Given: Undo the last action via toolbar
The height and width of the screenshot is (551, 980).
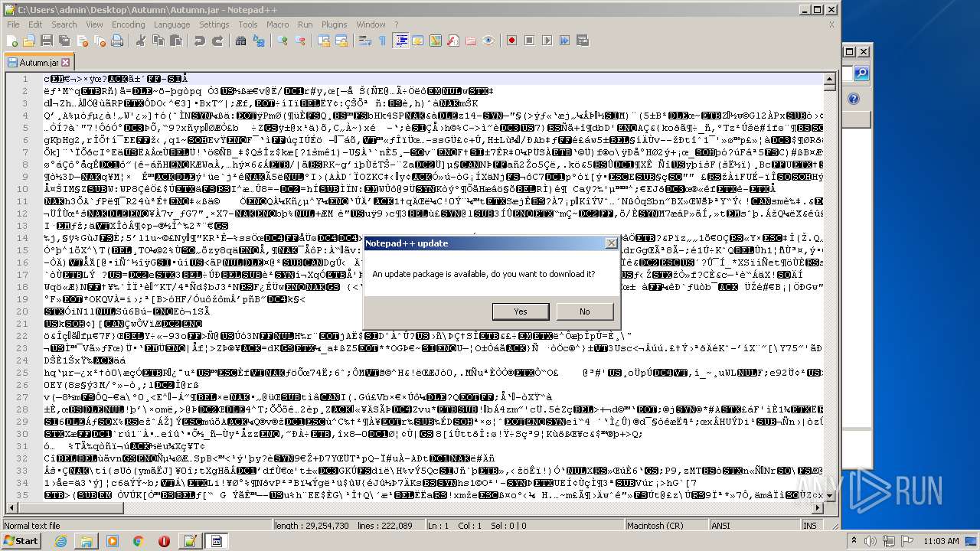Looking at the screenshot, I should tap(199, 40).
